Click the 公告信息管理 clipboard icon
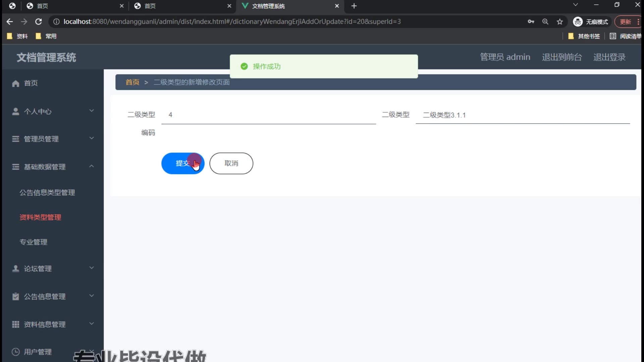The height and width of the screenshot is (362, 644). pyautogui.click(x=15, y=296)
